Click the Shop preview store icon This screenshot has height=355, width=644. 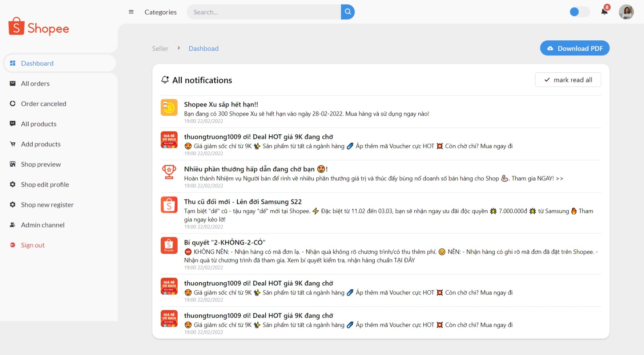[12, 164]
